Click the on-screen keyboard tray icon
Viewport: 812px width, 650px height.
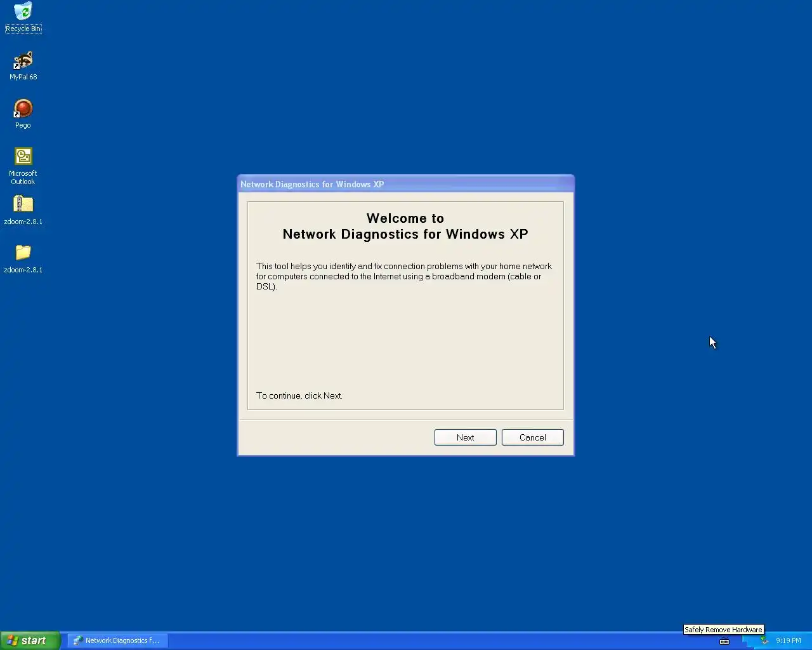[x=724, y=641]
